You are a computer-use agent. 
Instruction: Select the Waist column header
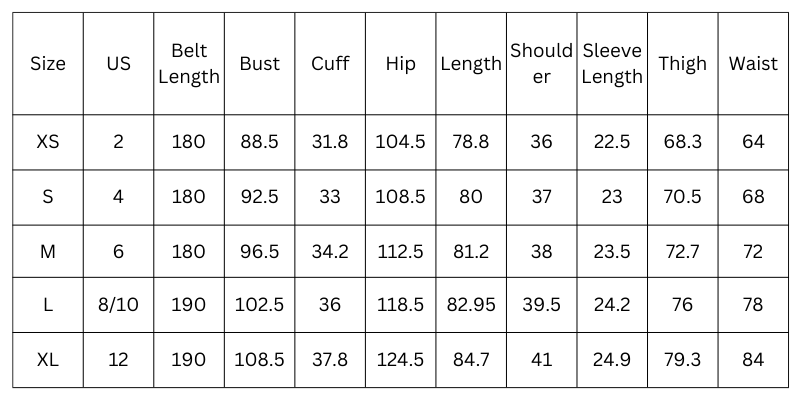click(753, 64)
